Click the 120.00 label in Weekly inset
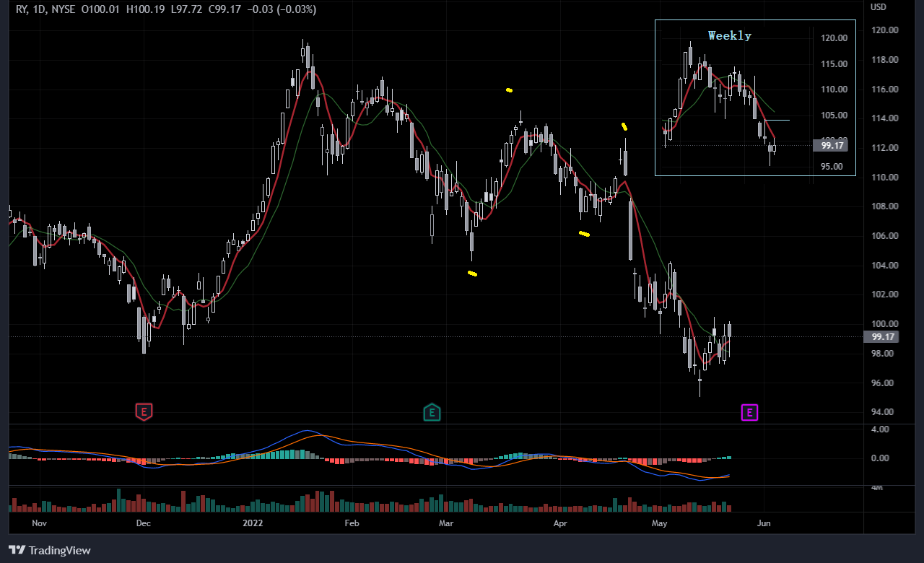 [x=833, y=38]
